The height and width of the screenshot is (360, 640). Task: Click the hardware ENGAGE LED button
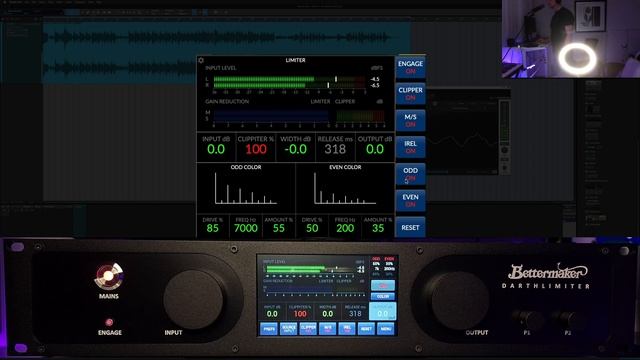(x=109, y=322)
